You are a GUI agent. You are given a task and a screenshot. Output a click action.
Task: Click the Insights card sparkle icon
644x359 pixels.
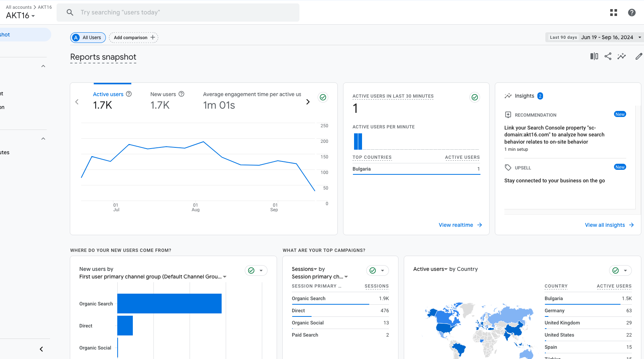pyautogui.click(x=508, y=96)
